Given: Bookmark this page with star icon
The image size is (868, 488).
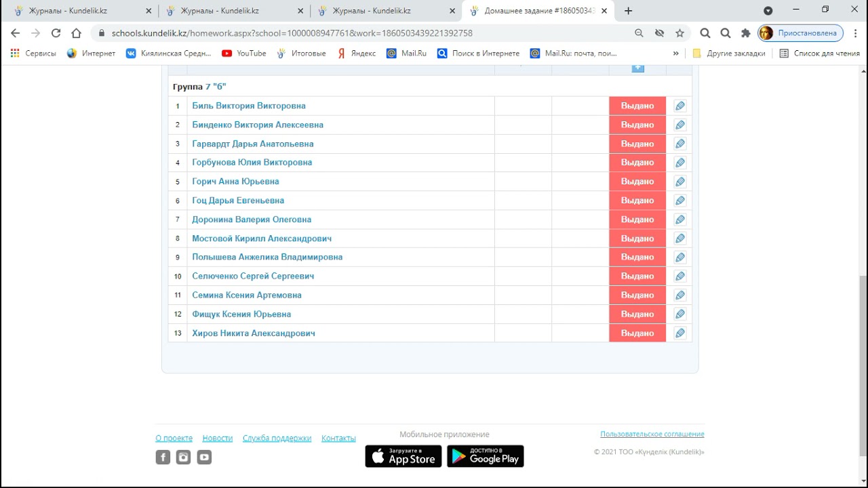Looking at the screenshot, I should pyautogui.click(x=679, y=33).
